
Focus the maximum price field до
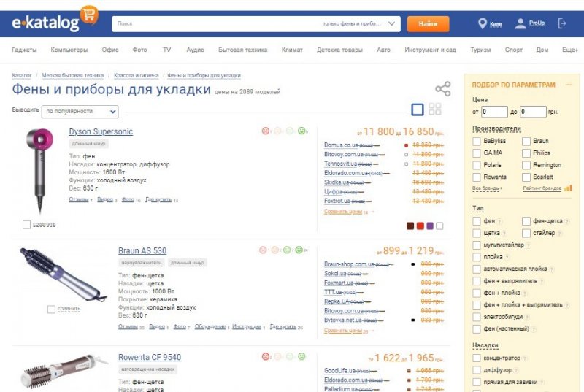[533, 112]
